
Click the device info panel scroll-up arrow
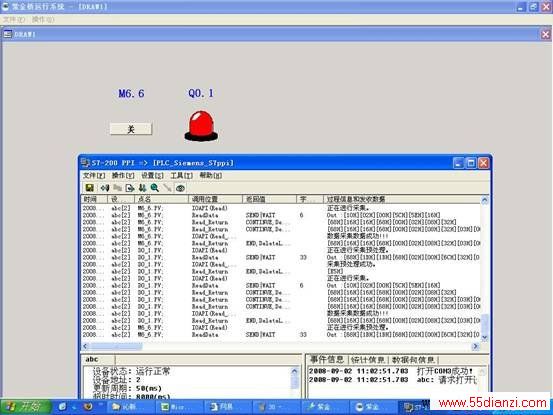coord(294,371)
